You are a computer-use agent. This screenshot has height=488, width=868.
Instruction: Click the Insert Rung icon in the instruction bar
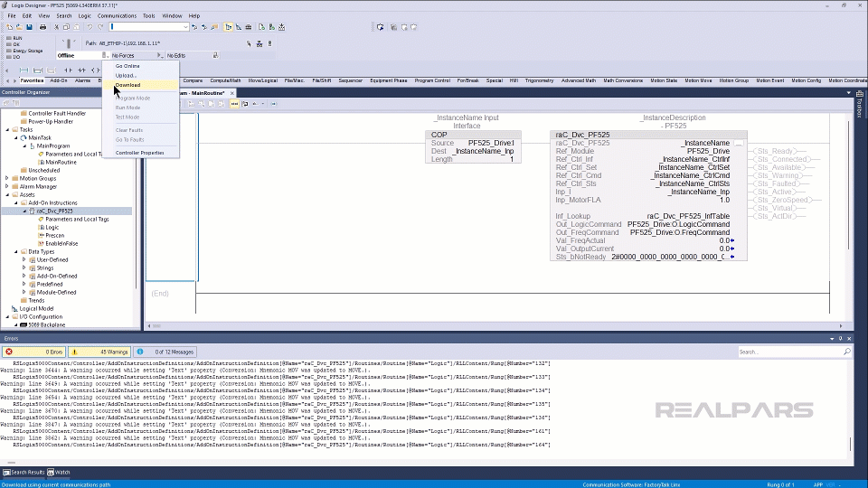click(x=24, y=70)
